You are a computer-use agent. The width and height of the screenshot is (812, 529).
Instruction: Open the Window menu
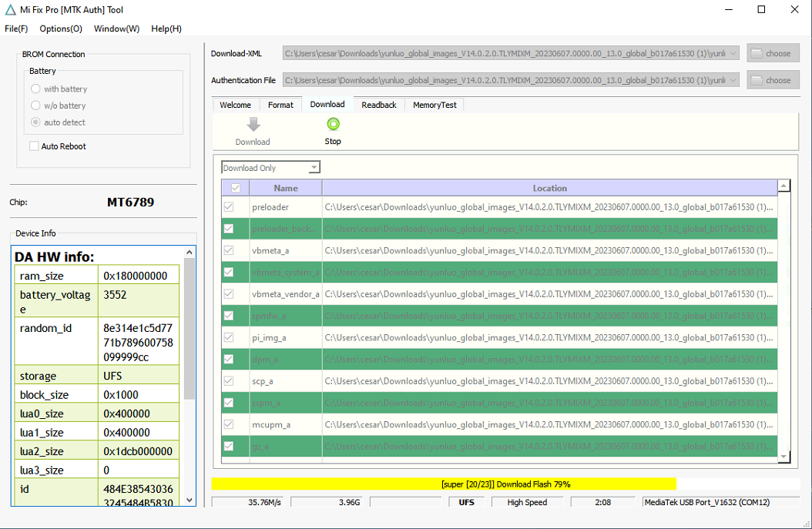(116, 28)
